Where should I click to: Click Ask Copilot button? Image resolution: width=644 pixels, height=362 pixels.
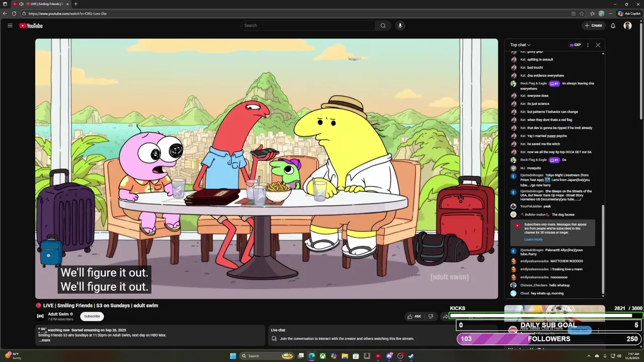pyautogui.click(x=629, y=14)
